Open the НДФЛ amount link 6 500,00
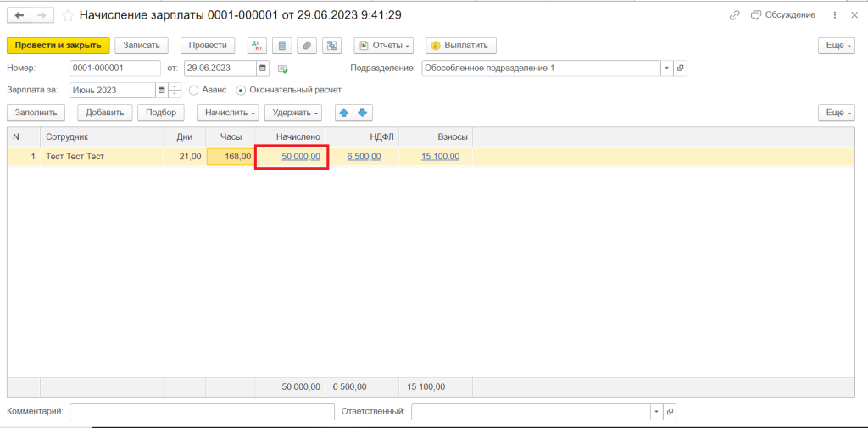Image resolution: width=868 pixels, height=428 pixels. pyautogui.click(x=364, y=157)
